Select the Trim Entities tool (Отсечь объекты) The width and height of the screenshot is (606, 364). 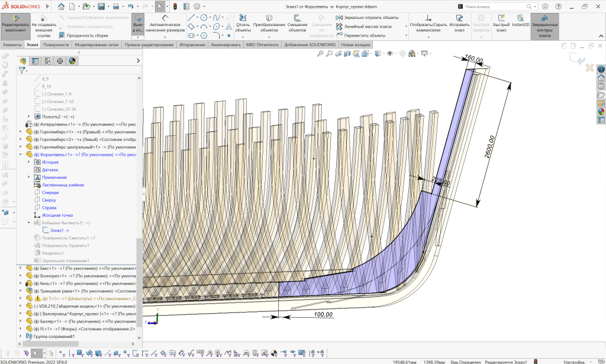coord(243,22)
